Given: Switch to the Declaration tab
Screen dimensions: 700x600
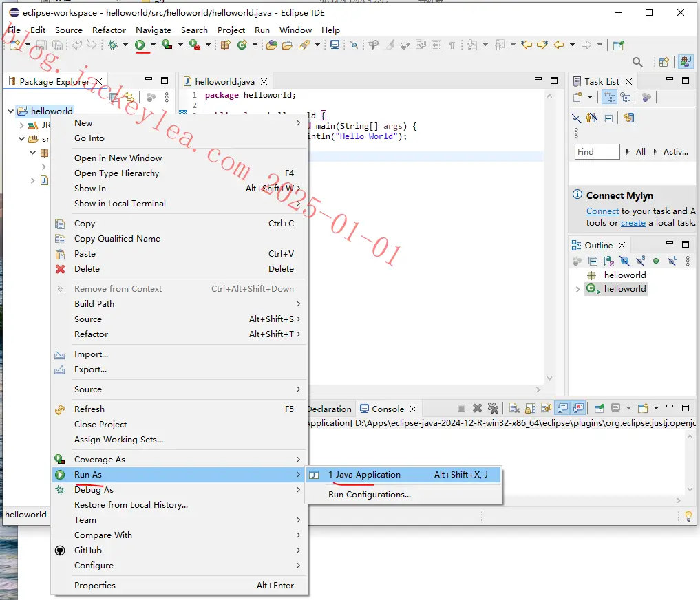Looking at the screenshot, I should [330, 409].
